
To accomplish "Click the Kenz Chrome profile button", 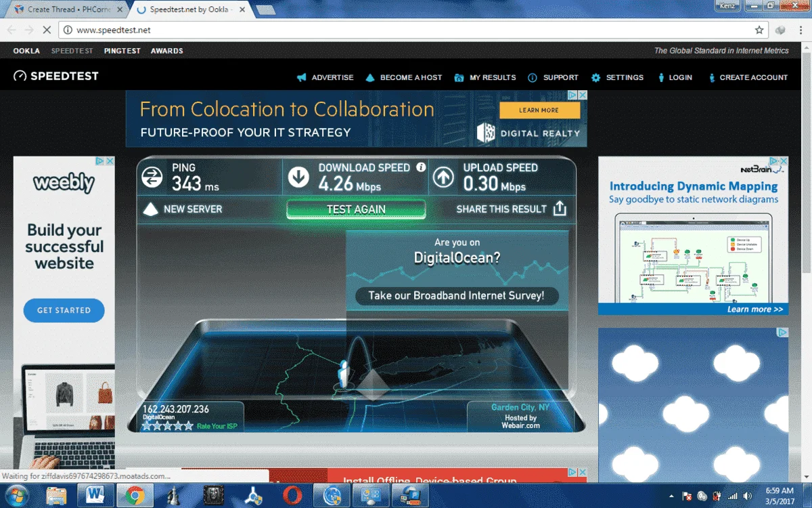I will point(726,5).
